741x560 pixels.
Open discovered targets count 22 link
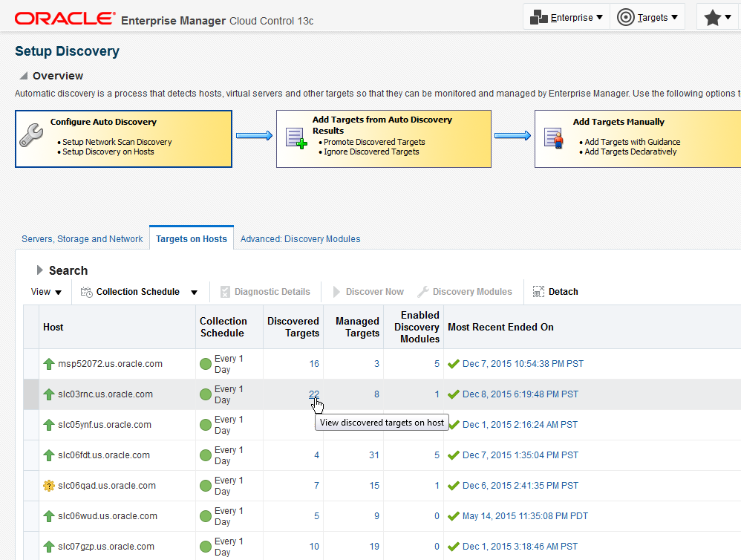[314, 394]
